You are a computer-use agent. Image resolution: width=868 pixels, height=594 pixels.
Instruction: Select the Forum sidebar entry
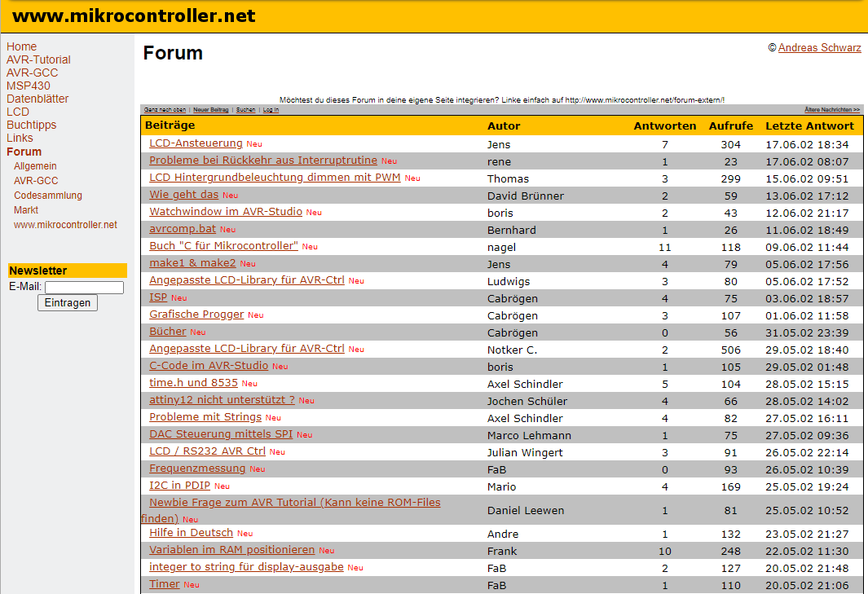pyautogui.click(x=24, y=152)
